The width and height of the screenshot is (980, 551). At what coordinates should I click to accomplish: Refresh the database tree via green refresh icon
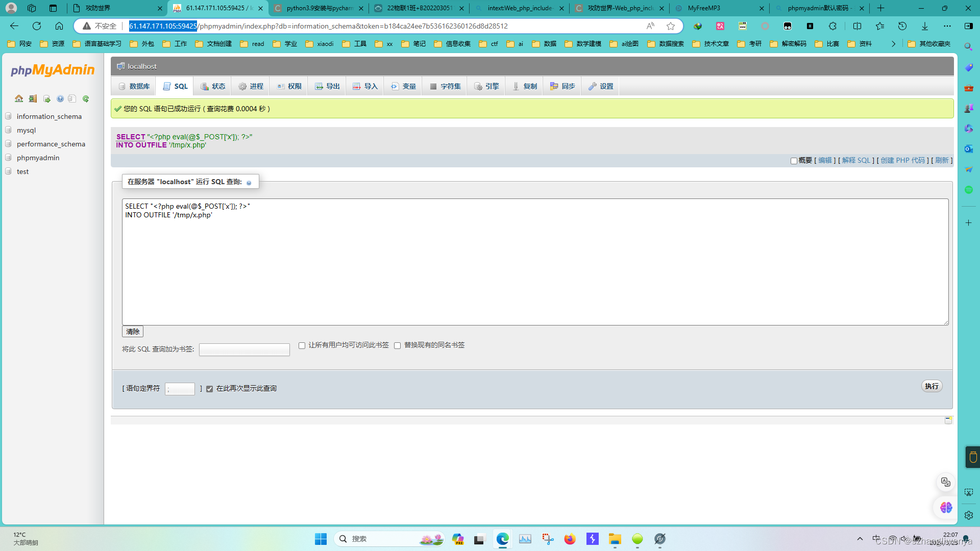(x=85, y=98)
